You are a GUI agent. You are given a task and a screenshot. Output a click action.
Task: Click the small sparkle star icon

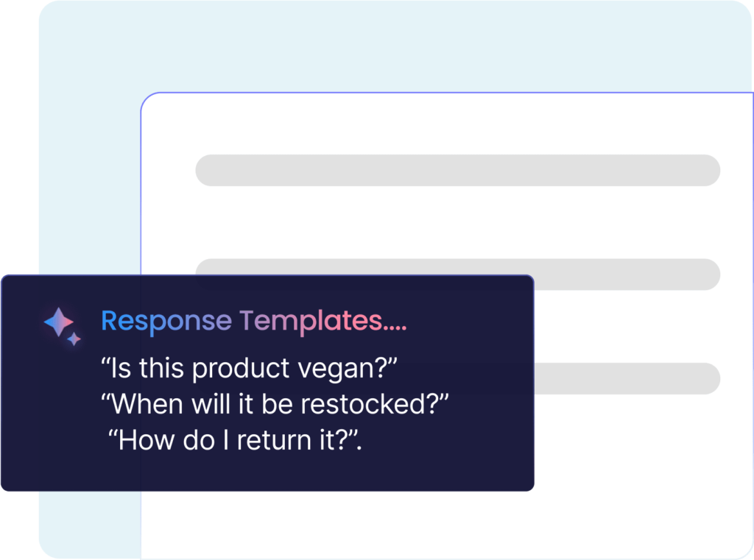click(74, 339)
